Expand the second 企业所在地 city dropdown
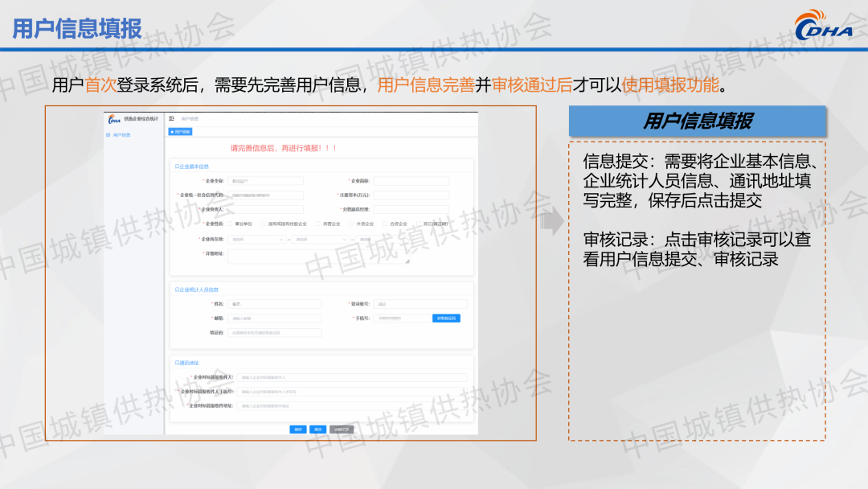868x489 pixels. click(321, 239)
